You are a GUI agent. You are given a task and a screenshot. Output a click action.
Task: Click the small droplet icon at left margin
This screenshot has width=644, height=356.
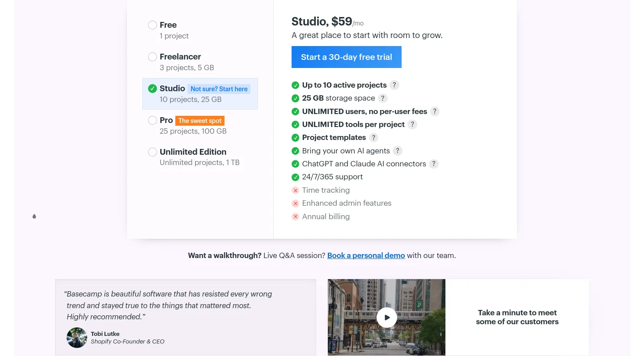tap(34, 216)
